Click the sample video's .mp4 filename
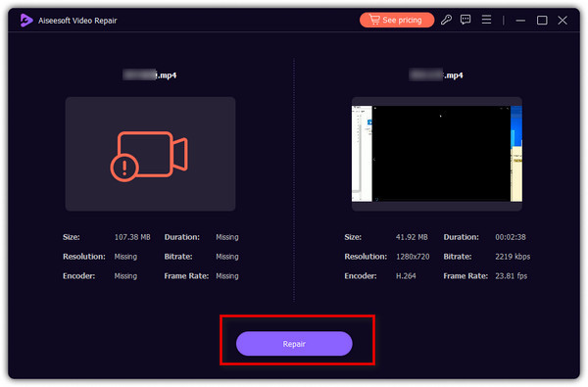 point(436,75)
